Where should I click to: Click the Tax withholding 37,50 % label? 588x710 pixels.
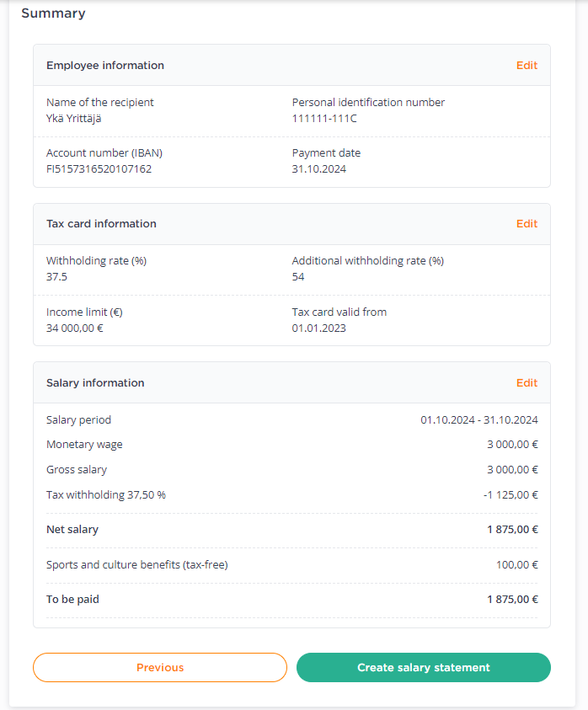106,495
